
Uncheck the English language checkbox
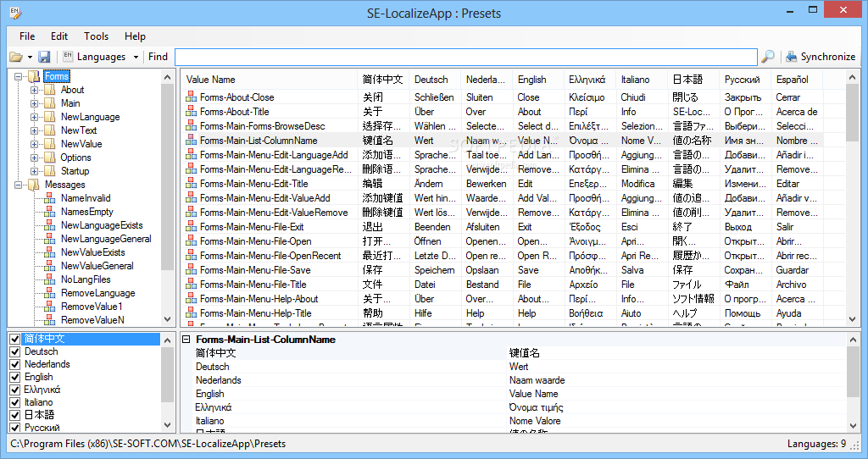point(15,377)
